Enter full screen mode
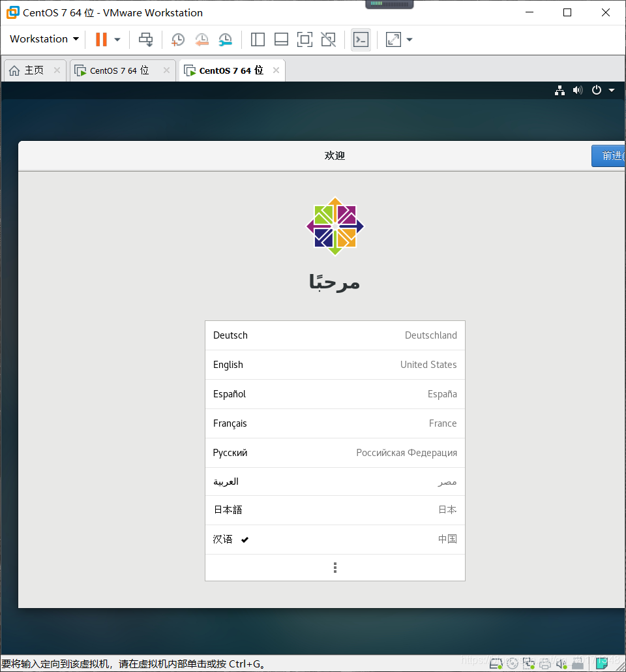This screenshot has width=626, height=672. coord(305,40)
